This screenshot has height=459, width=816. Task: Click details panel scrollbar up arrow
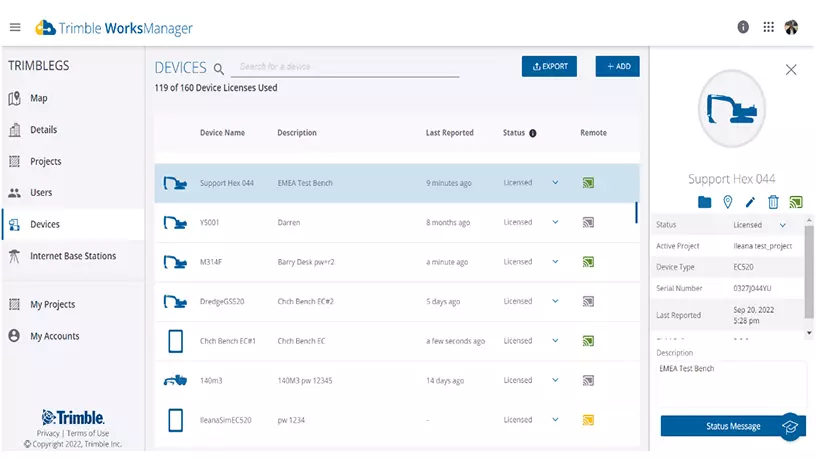tap(809, 221)
